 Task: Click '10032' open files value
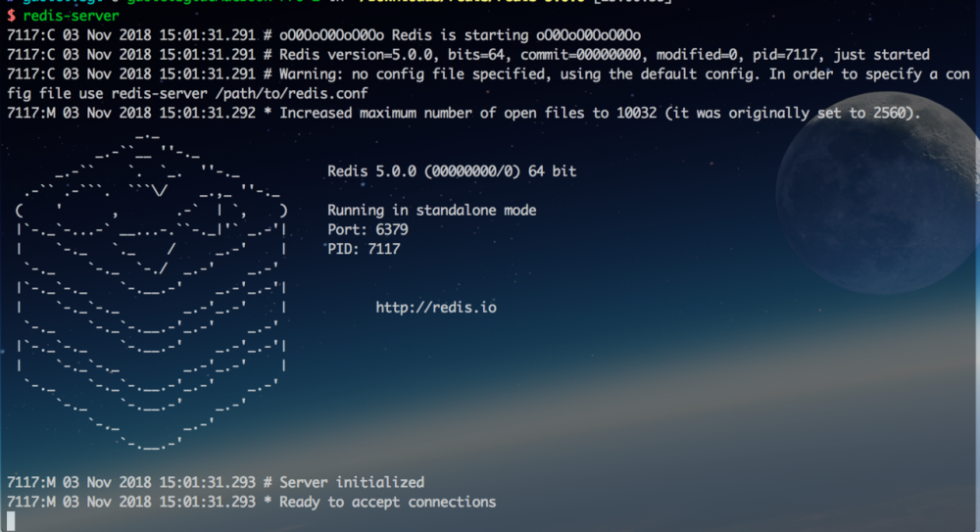click(x=636, y=113)
